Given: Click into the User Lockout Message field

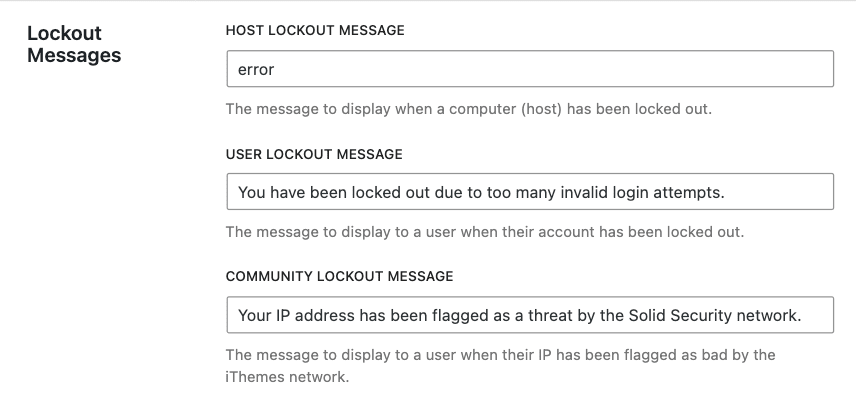Looking at the screenshot, I should coord(530,192).
